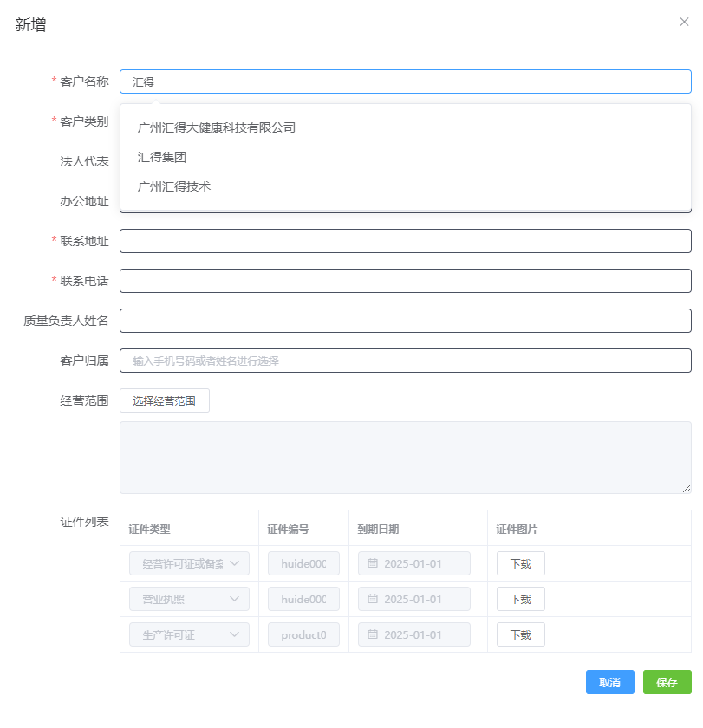
Task: Click the 客户归属 phone search field
Action: (405, 360)
